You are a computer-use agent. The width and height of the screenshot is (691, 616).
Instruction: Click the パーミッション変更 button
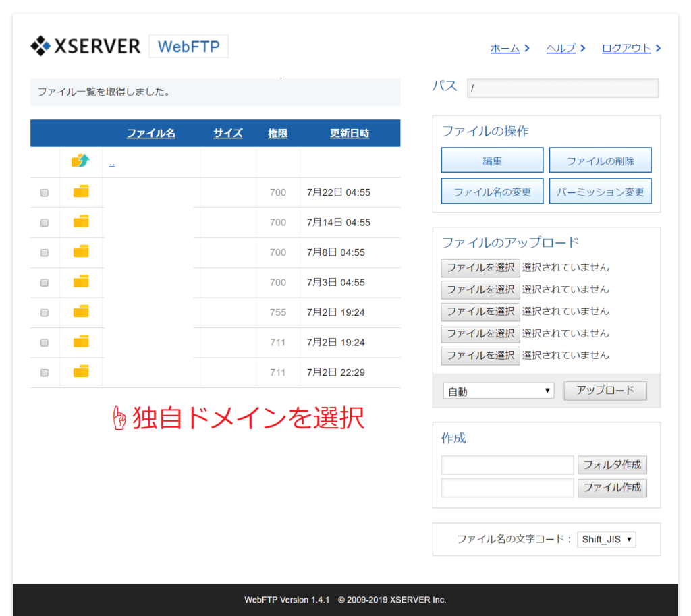pos(600,191)
